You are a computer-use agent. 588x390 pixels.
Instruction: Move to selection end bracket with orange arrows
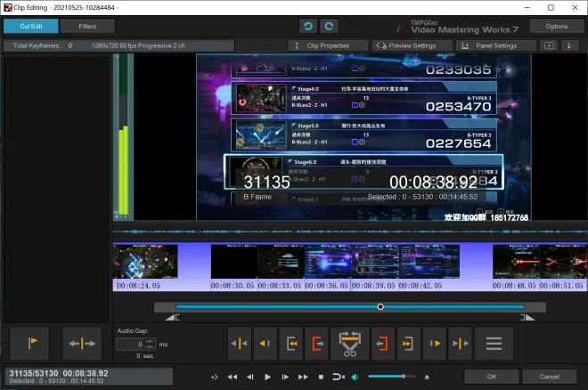(408, 343)
